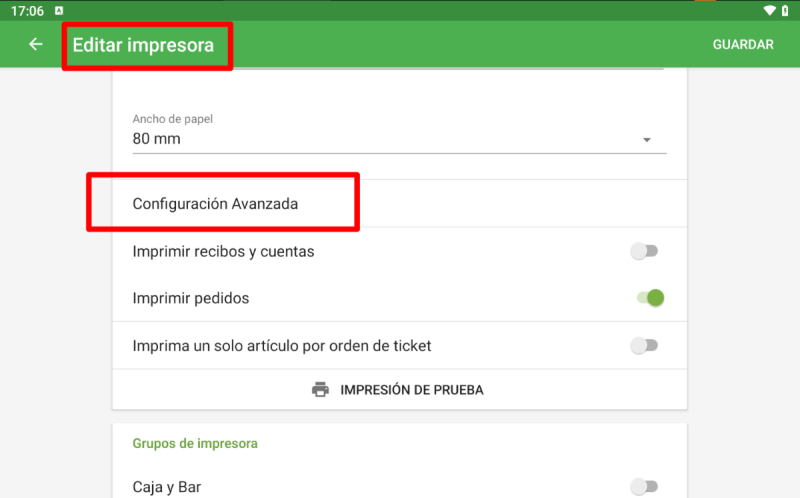This screenshot has width=800, height=498.
Task: Tap the notification icon beside the clock
Action: tap(59, 10)
